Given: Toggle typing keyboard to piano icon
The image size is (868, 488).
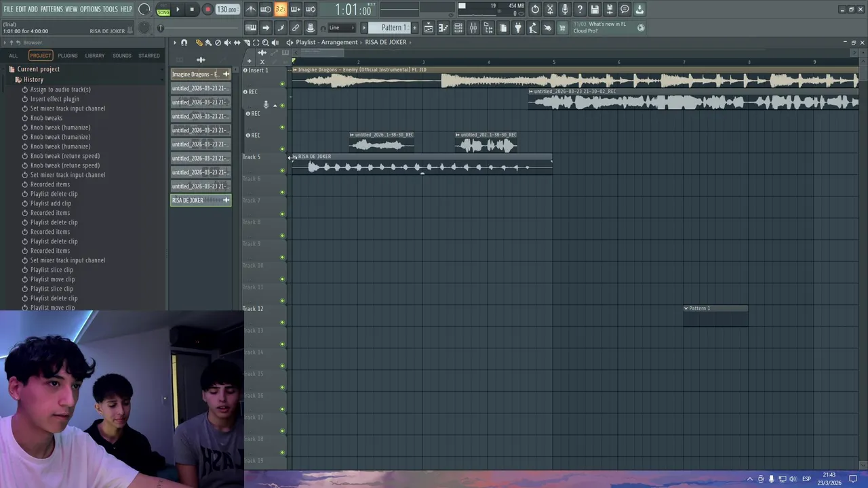Looking at the screenshot, I should tap(251, 28).
